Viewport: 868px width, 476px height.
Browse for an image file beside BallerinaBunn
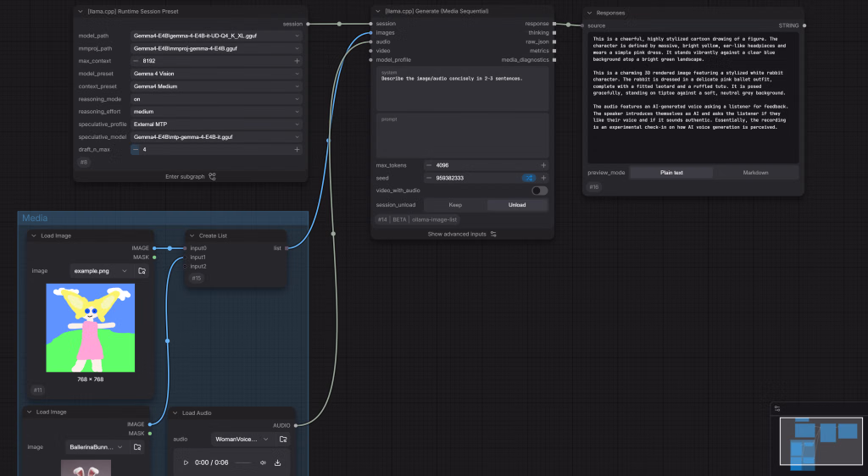click(x=137, y=447)
